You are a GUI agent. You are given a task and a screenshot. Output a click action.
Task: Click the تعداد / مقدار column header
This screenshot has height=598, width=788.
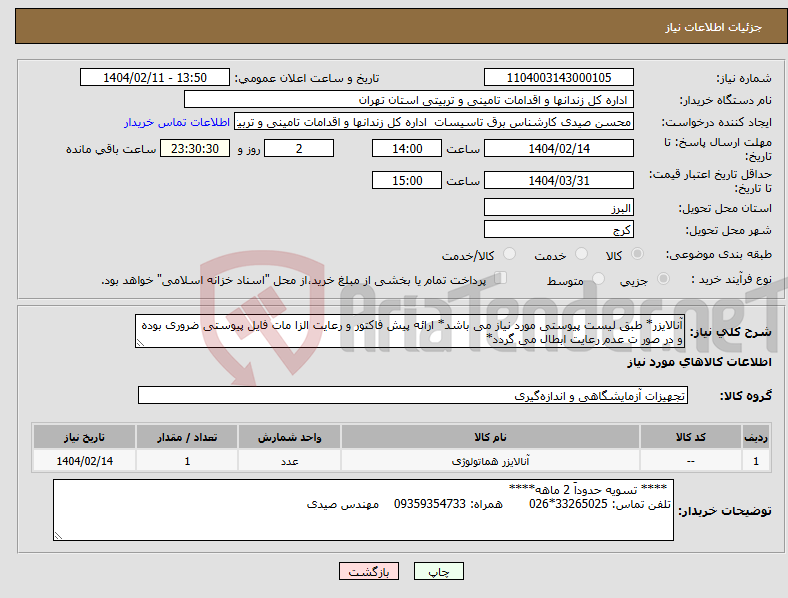[187, 437]
